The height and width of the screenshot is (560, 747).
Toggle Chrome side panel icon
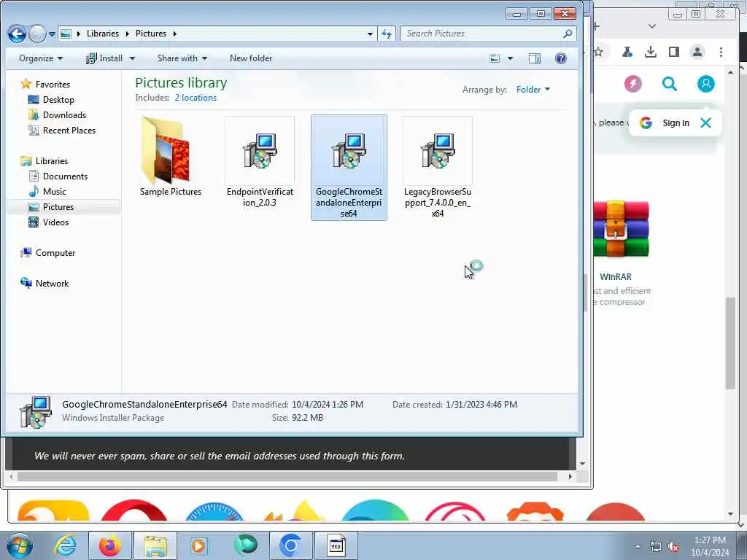pyautogui.click(x=673, y=52)
